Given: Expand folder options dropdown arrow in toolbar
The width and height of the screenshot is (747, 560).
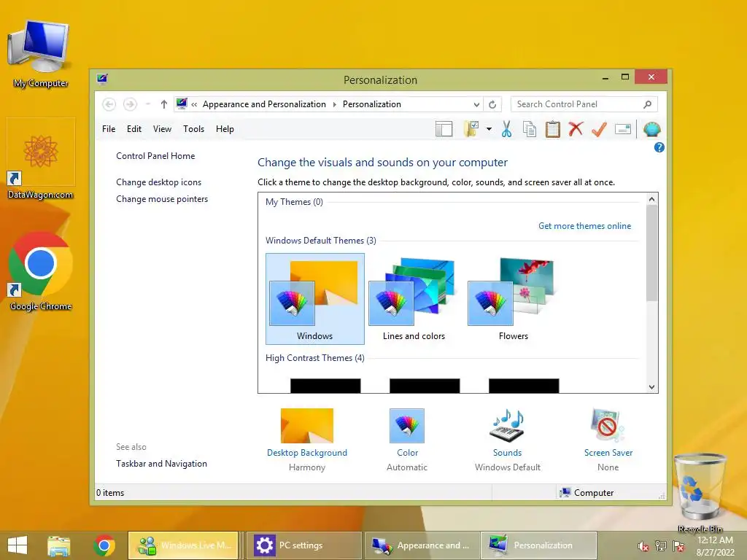Looking at the screenshot, I should point(489,129).
